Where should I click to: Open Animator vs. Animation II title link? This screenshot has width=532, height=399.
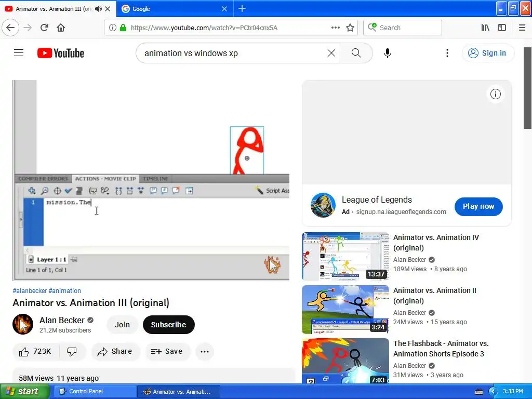click(x=435, y=296)
